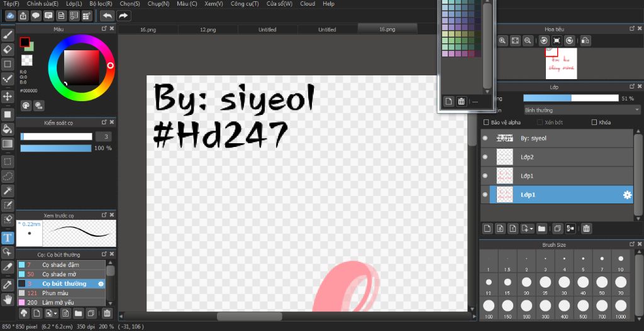644x331 pixels.
Task: Select the Cọ shade đậm brush
Action: pyautogui.click(x=61, y=265)
